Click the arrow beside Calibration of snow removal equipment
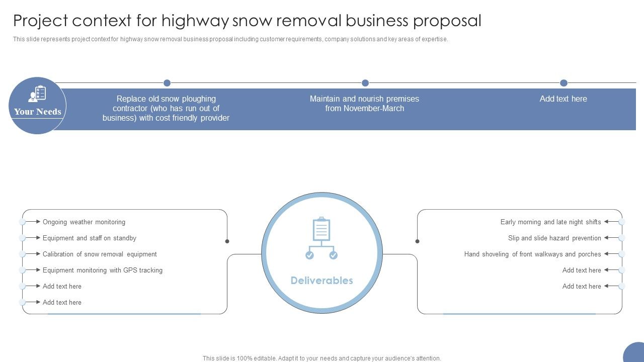 pyautogui.click(x=33, y=254)
